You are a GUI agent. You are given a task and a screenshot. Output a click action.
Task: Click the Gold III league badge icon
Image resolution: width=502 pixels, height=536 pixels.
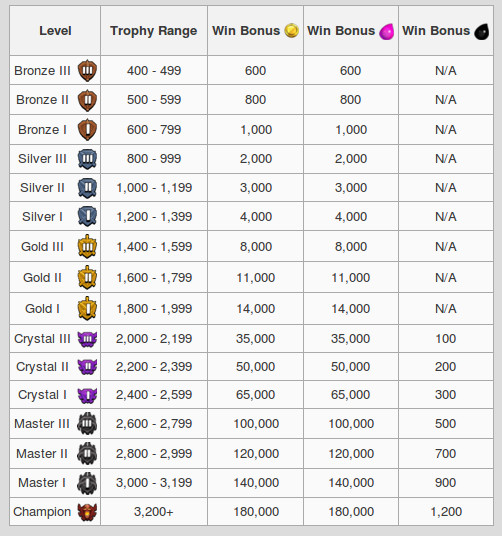click(x=87, y=246)
